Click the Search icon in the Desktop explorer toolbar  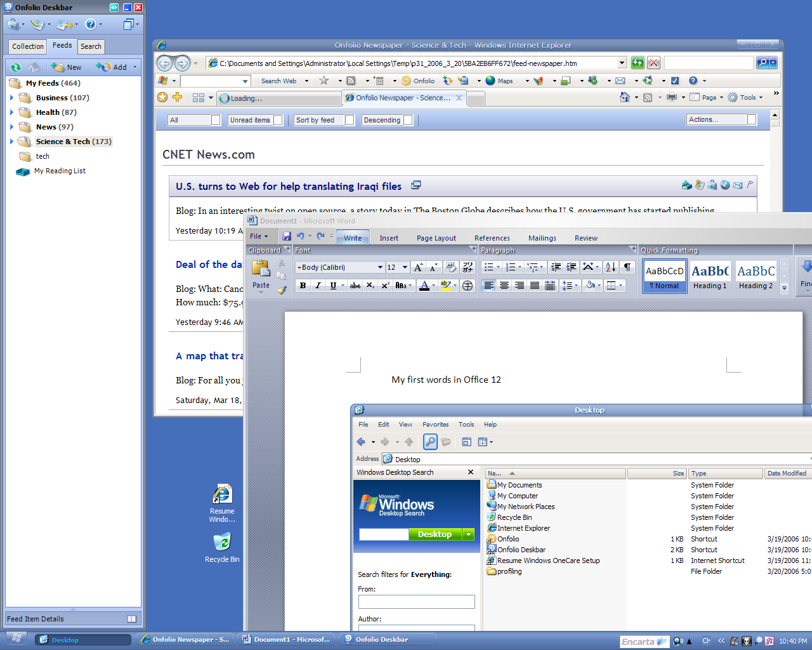430,442
